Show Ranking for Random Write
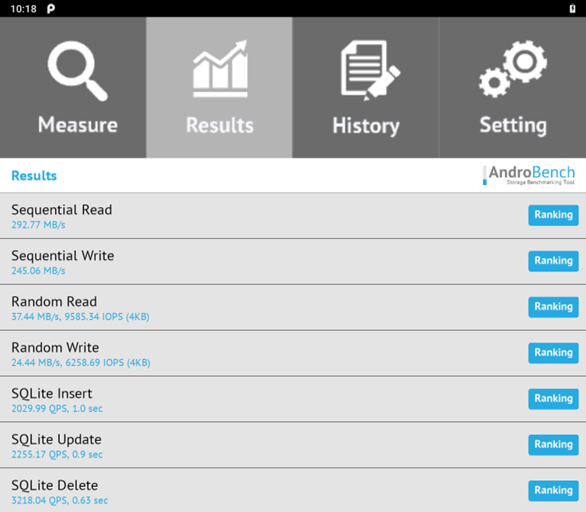 [553, 353]
